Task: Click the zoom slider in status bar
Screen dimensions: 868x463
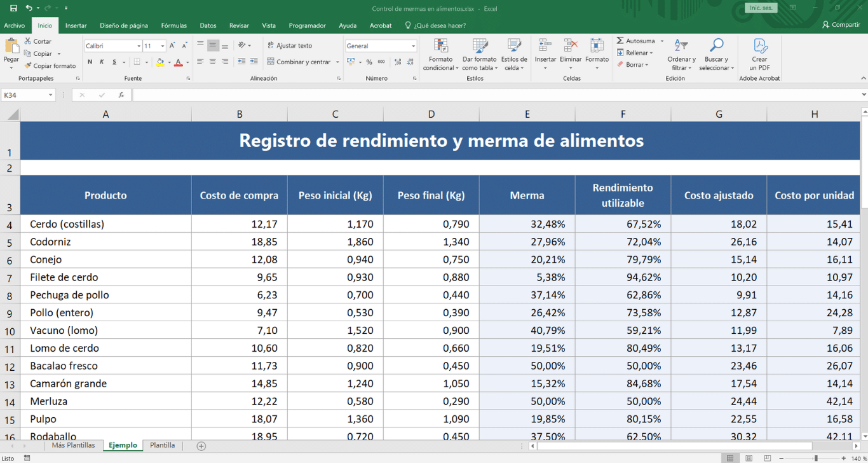Action: (816, 458)
